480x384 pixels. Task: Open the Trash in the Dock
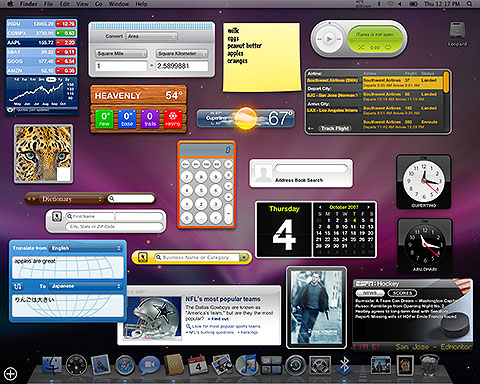click(429, 365)
